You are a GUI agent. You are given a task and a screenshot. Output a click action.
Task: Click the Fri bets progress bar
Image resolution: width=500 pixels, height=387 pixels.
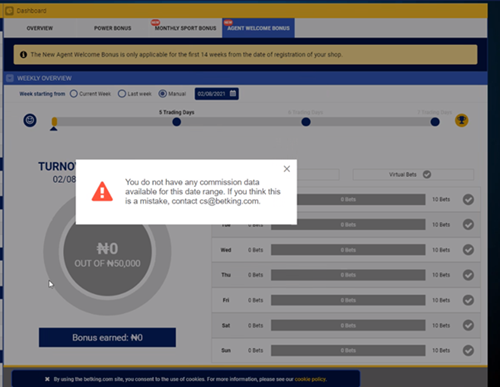[x=348, y=300]
